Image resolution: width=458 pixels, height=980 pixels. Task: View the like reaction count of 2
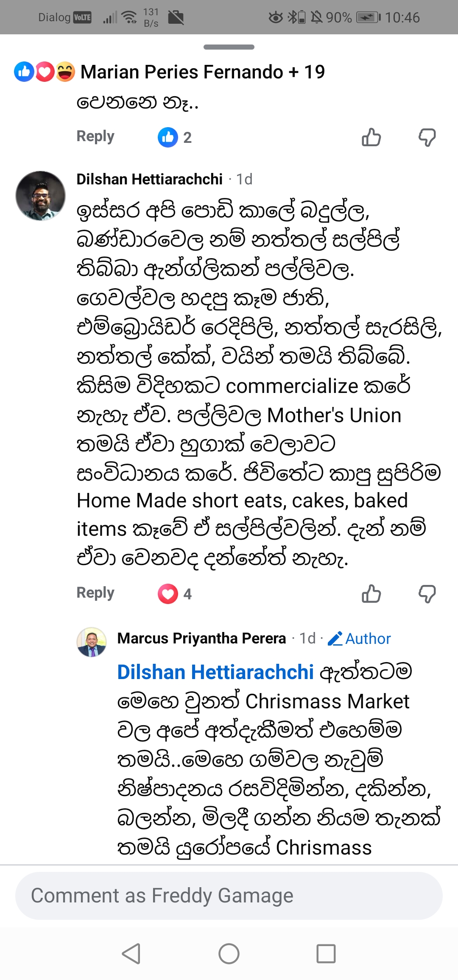[x=175, y=137]
